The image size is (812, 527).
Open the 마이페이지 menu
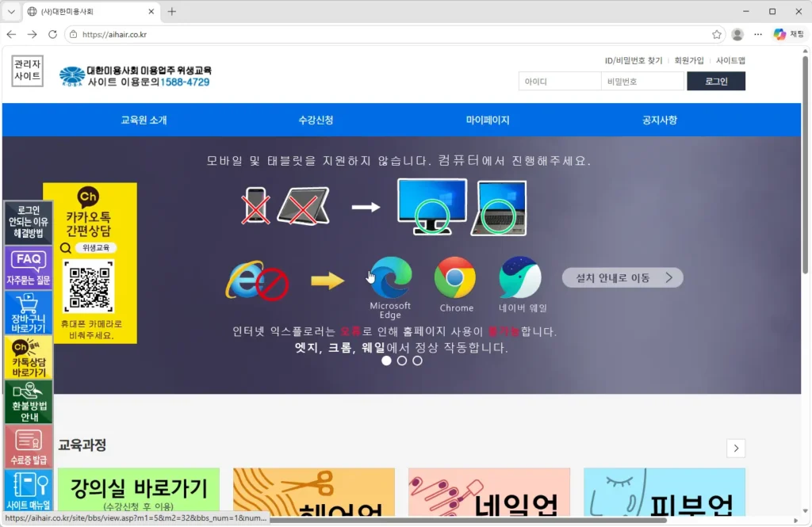tap(488, 120)
